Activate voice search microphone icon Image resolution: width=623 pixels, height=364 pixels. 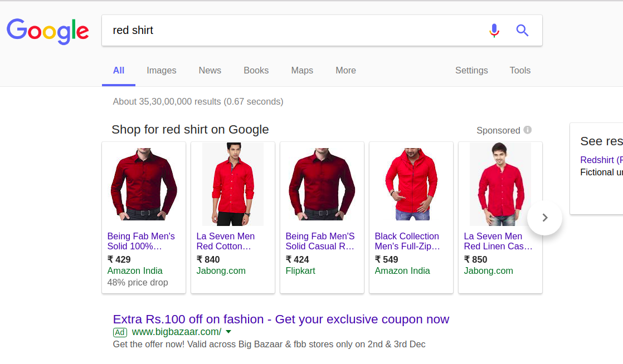(494, 31)
